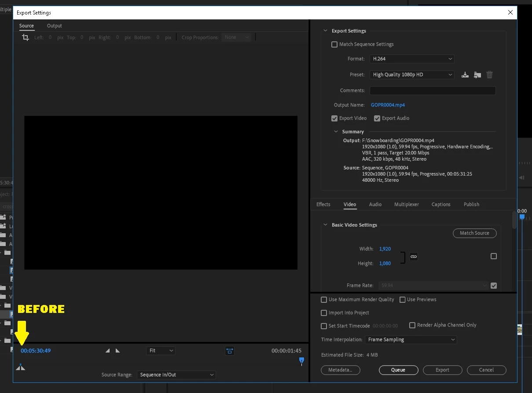Screen dimensions: 532x393
Task: Uncheck the Export Audio checkbox
Action: 377,118
